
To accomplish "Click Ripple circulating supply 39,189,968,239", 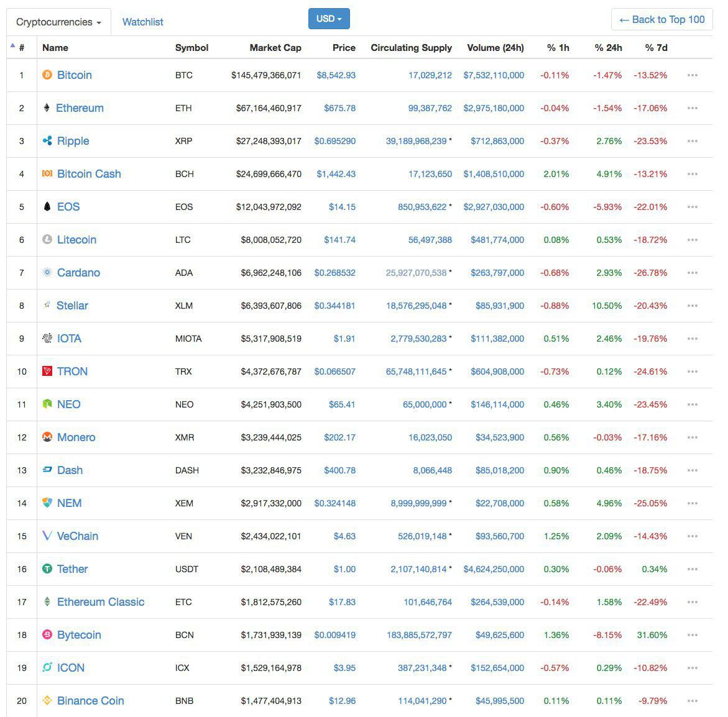I will coord(416,141).
